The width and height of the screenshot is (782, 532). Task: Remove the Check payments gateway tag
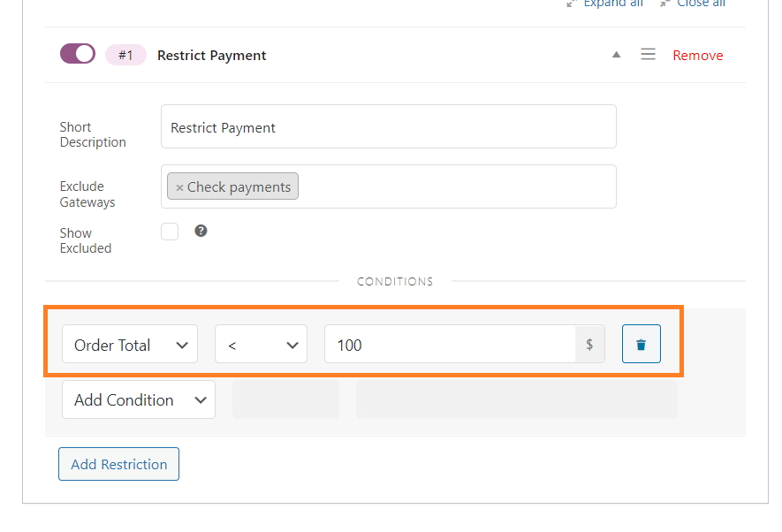pyautogui.click(x=179, y=188)
